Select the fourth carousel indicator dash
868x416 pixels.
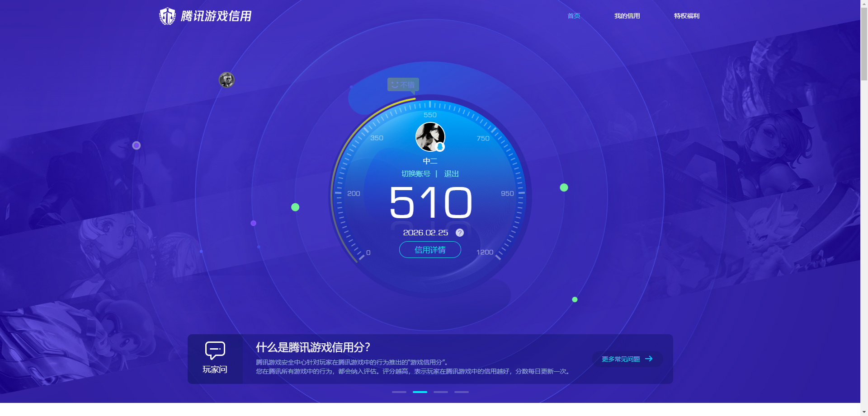click(x=461, y=392)
